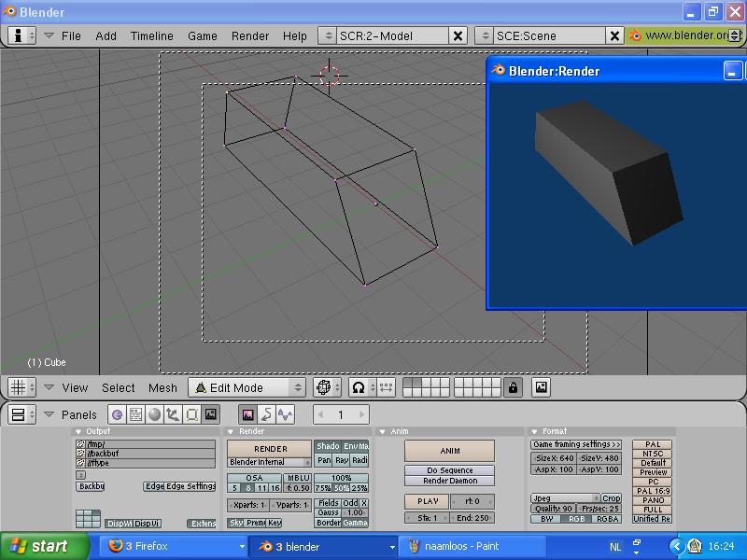Open the Add menu
747x560 pixels.
[106, 35]
